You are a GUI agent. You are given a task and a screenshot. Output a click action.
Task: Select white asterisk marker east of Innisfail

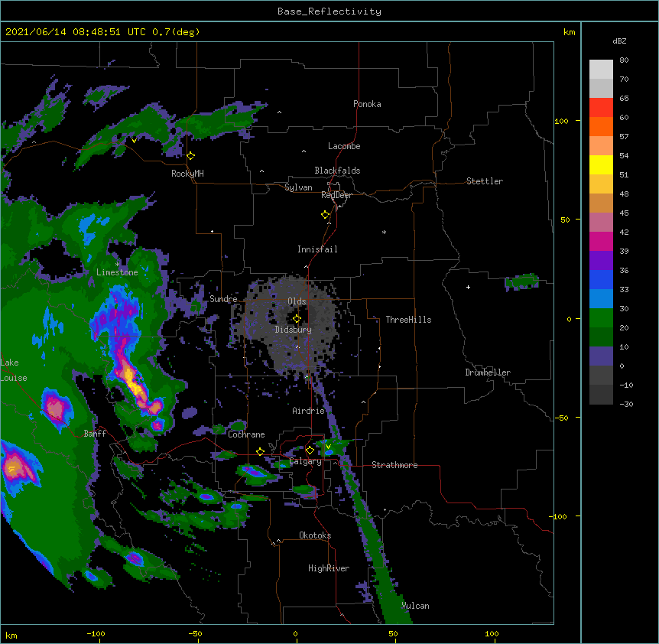[384, 232]
